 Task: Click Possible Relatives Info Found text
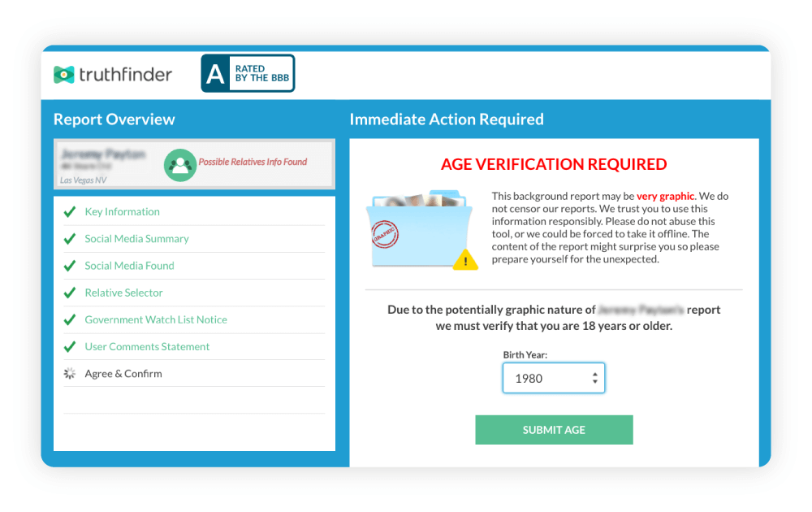(x=253, y=163)
